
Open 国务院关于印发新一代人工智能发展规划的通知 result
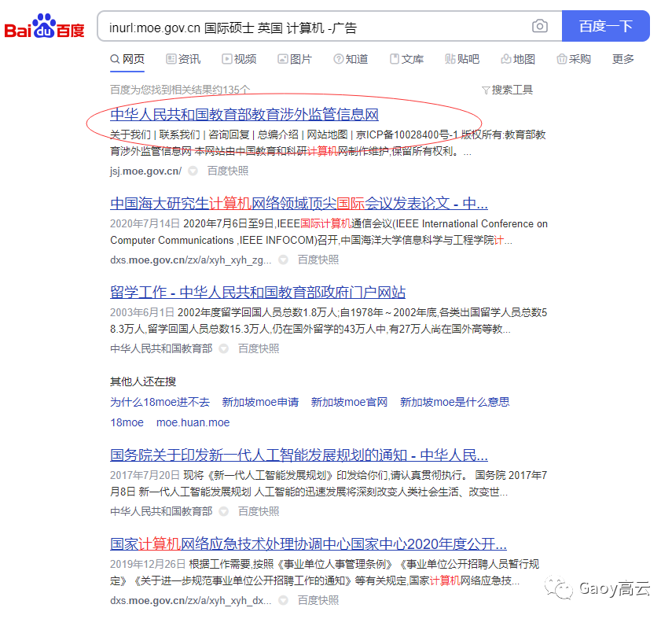pyautogui.click(x=299, y=455)
